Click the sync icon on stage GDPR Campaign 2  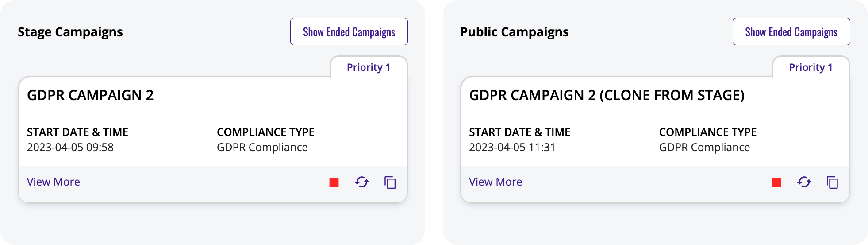pos(362,182)
